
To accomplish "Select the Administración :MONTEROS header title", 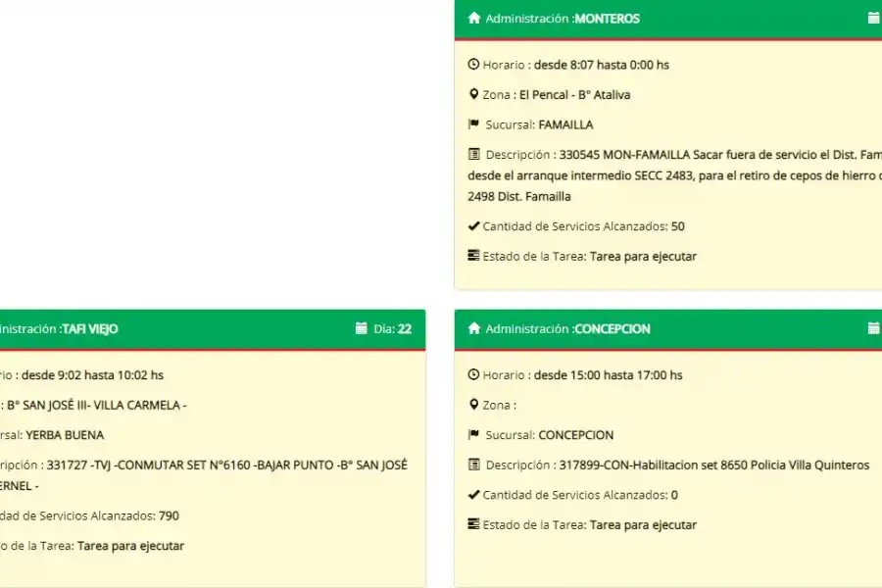I will (563, 19).
